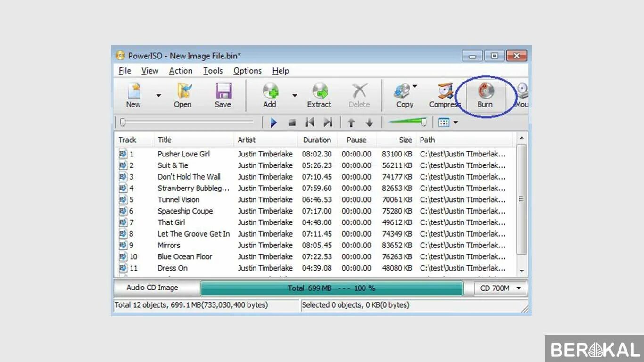Open the Tools menu

(x=213, y=71)
